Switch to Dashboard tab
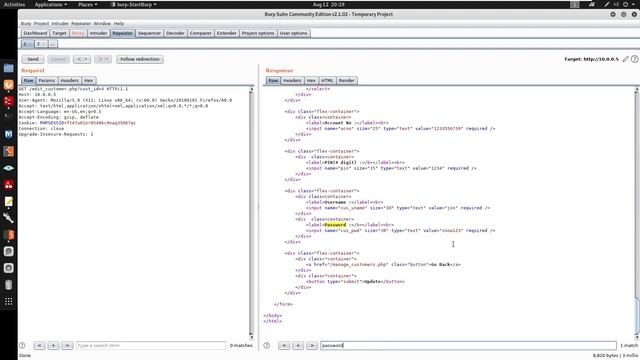The image size is (640, 360). coord(35,33)
